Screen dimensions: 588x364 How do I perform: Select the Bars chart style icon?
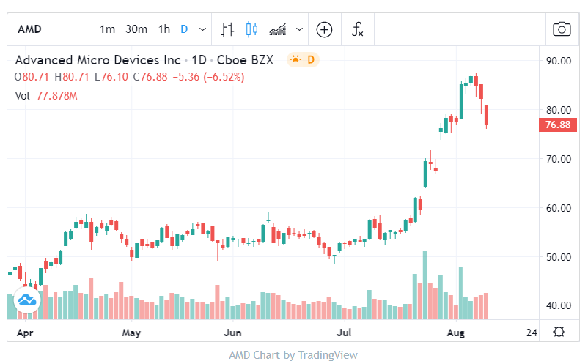point(227,29)
